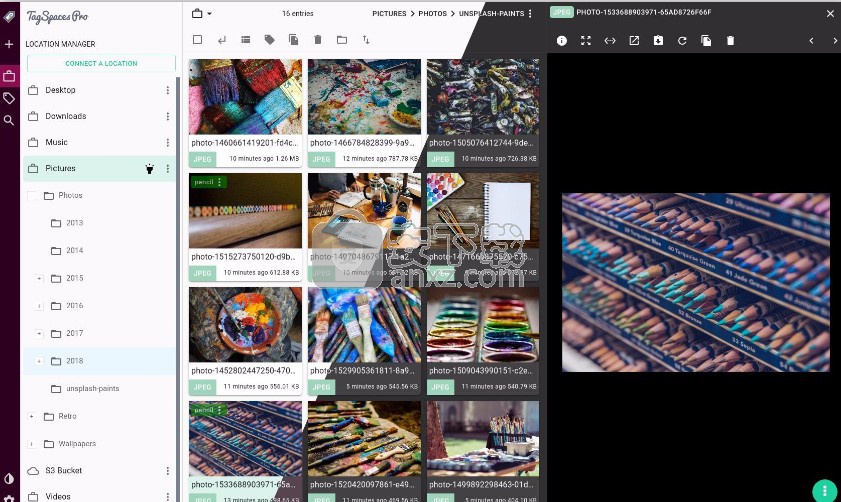Open the location manager briefcase icon

pyautogui.click(x=9, y=76)
